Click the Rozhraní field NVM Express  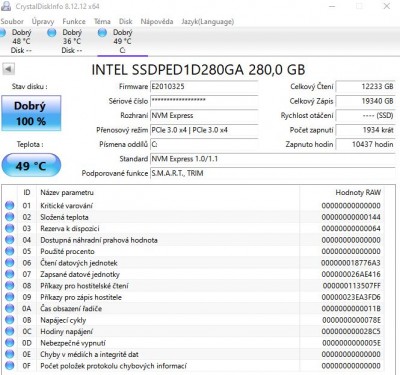204,115
